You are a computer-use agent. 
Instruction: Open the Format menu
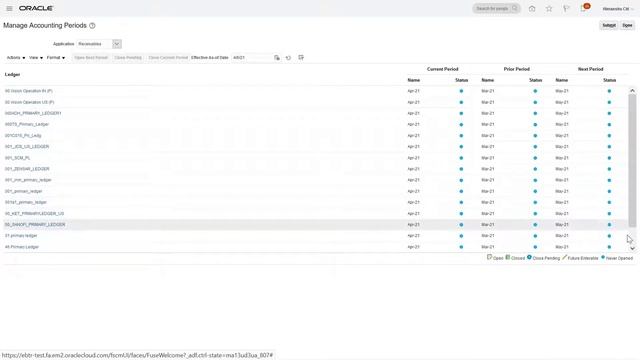[56, 58]
